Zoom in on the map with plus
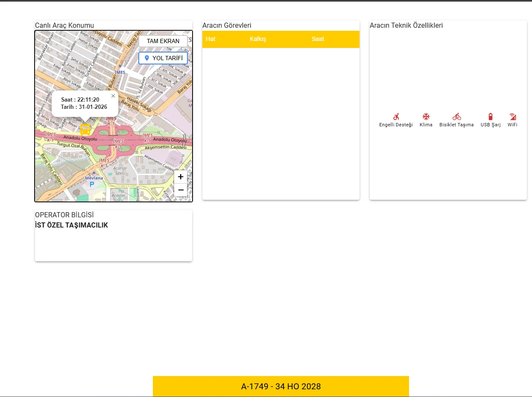The image size is (532, 397). point(181,177)
